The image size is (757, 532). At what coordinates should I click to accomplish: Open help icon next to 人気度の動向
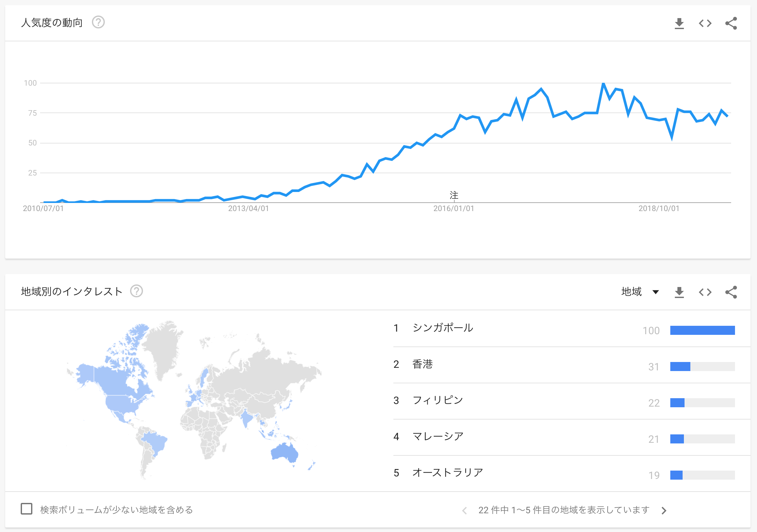[x=98, y=22]
